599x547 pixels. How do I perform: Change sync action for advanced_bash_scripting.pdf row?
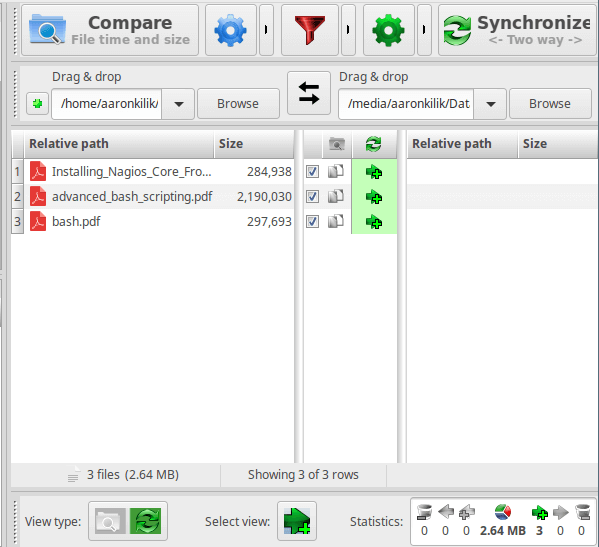pyautogui.click(x=374, y=197)
